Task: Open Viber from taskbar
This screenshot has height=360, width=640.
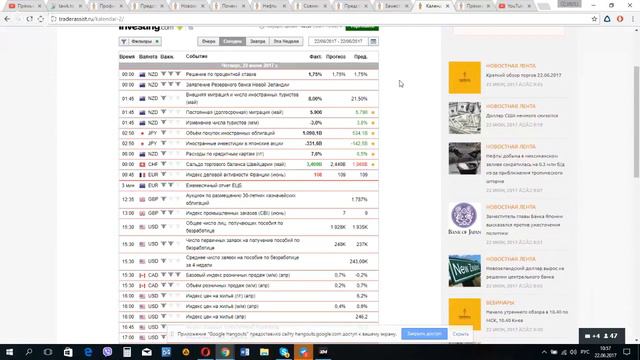Action: click(x=107, y=352)
